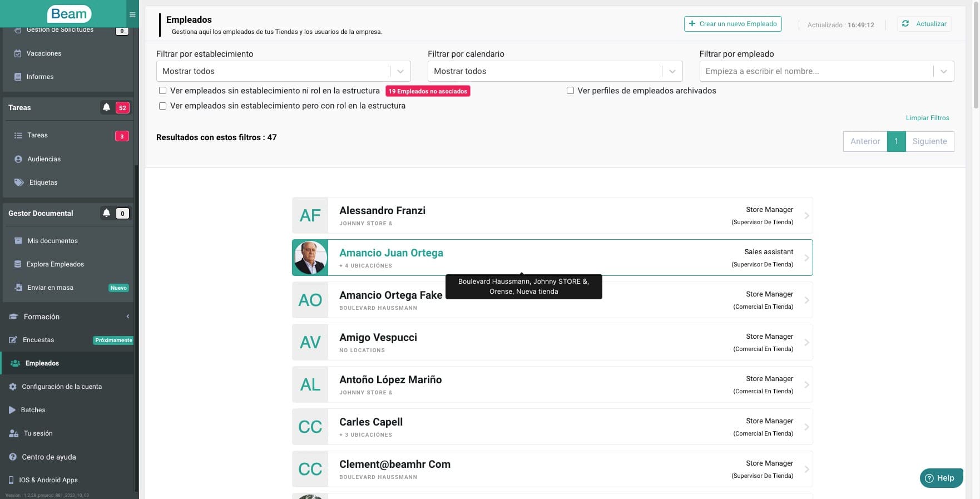This screenshot has height=499, width=980.
Task: Click '+ 4 UBICACIÓNES' under Amancio Juan Ortega
Action: (366, 266)
